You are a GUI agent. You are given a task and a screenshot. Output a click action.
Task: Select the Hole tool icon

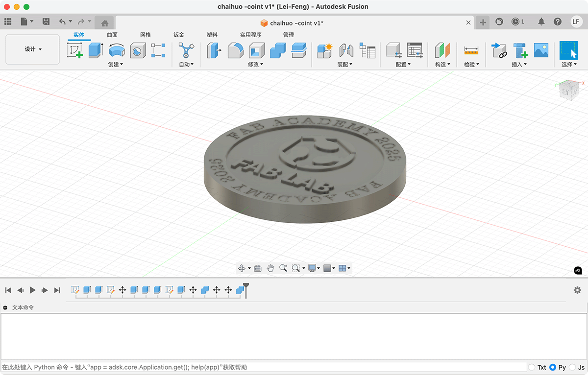pyautogui.click(x=138, y=50)
